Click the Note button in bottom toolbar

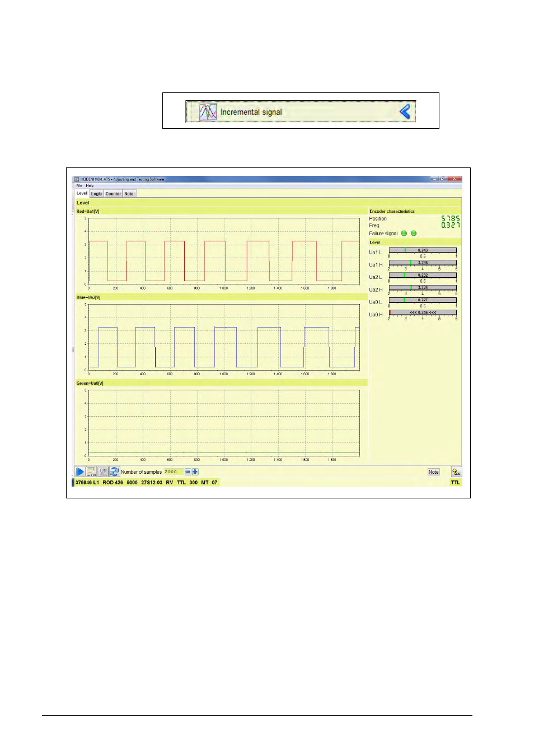coord(433,472)
